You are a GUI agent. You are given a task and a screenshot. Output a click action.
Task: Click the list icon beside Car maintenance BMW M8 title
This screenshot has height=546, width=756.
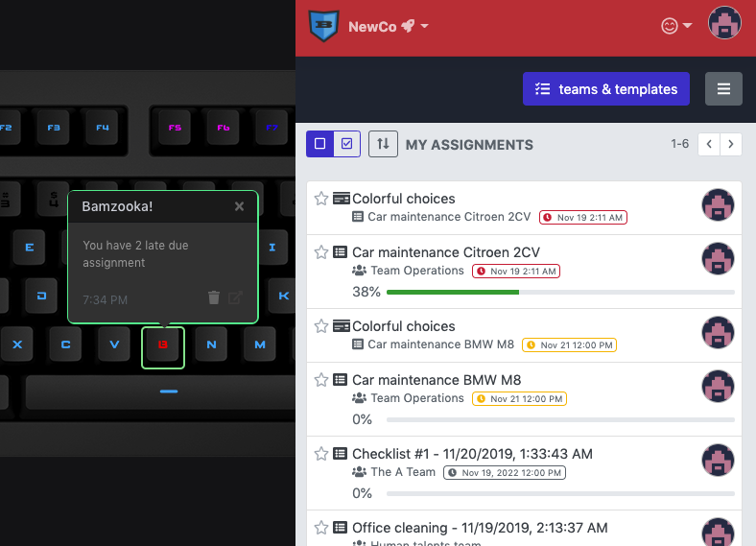pos(340,380)
